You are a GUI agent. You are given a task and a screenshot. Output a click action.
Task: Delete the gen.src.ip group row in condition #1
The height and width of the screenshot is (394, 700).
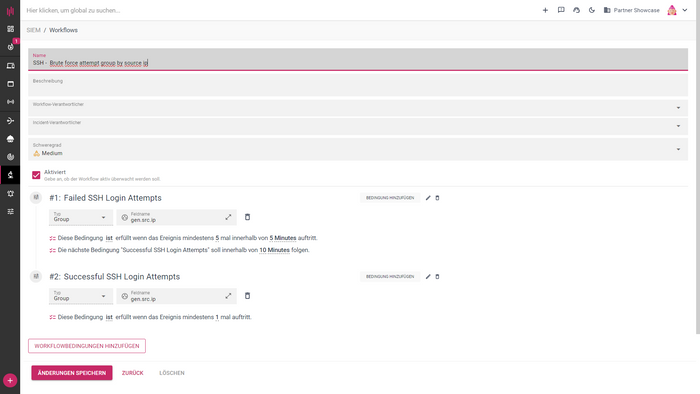tap(247, 217)
